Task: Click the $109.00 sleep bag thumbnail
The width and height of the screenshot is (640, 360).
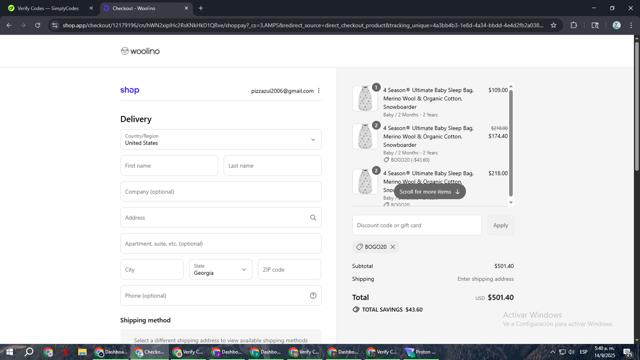Action: coord(365,98)
